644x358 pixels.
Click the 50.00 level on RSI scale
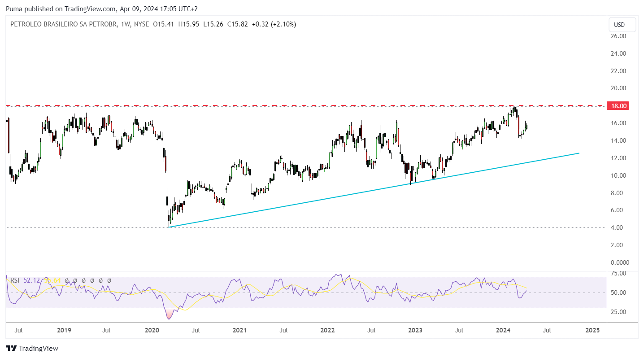619,293
